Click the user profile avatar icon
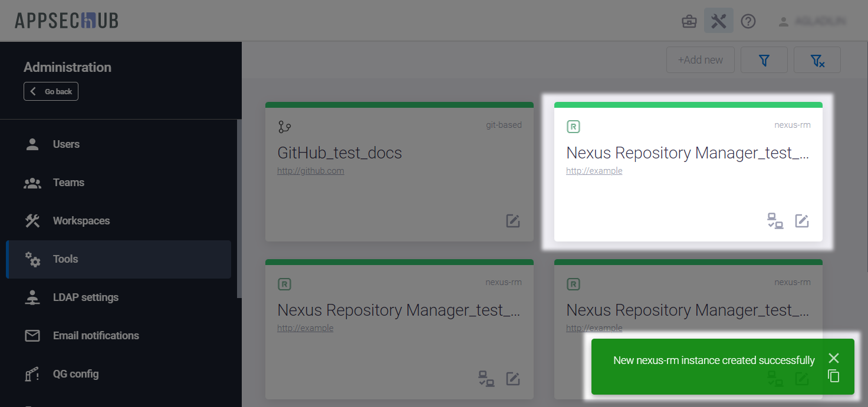868x407 pixels. [x=783, y=22]
